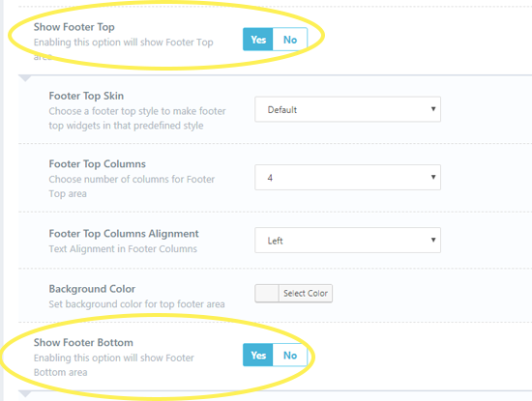Click the arrow on Left alignment dropdown
Viewport: 532px width, 401px height.
click(x=433, y=240)
